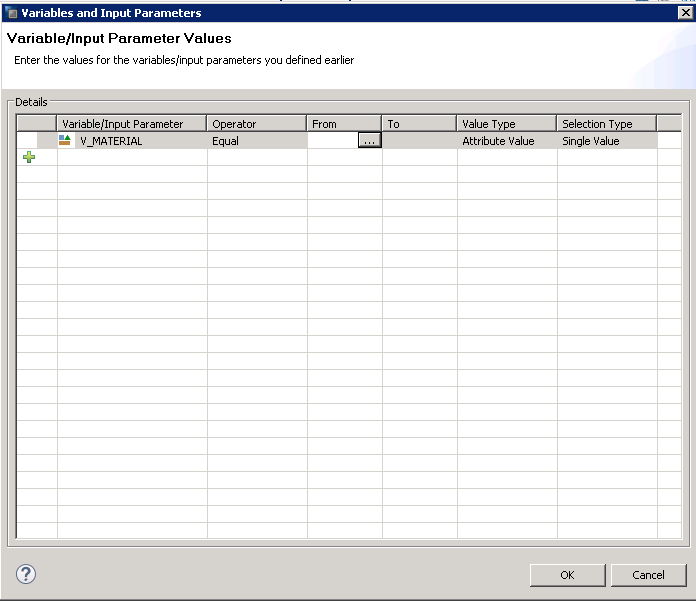
Task: Click the Attribute Value cell
Action: (507, 141)
